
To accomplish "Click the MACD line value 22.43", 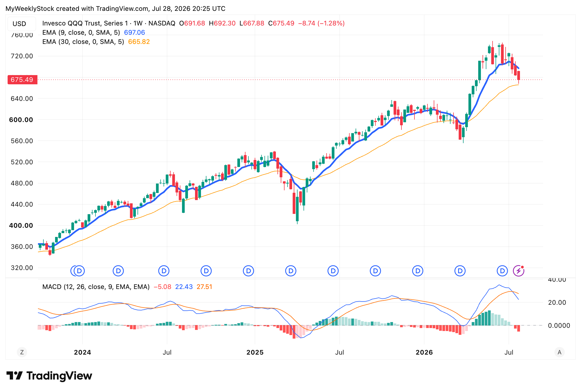I will pyautogui.click(x=184, y=287).
